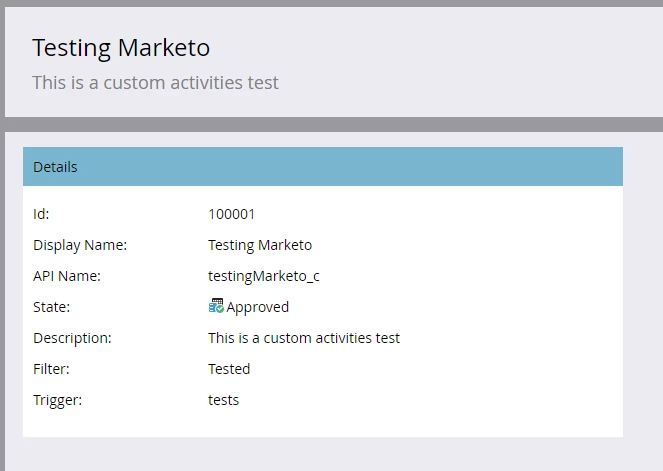Click the Filter value 'Tested'
The image size is (663, 471).
coord(229,369)
